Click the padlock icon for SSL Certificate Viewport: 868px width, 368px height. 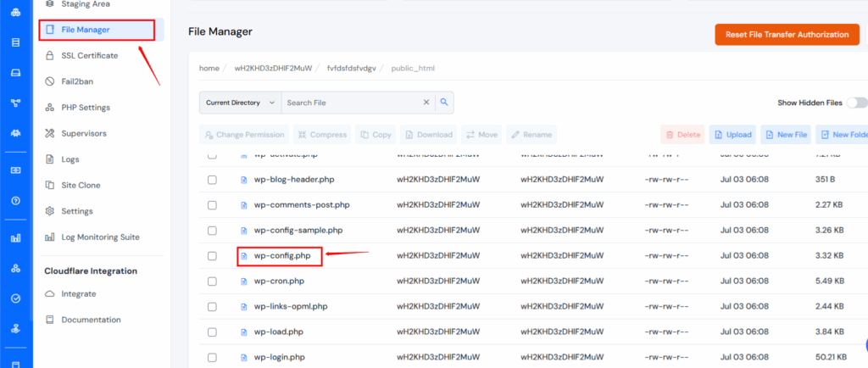[x=50, y=55]
